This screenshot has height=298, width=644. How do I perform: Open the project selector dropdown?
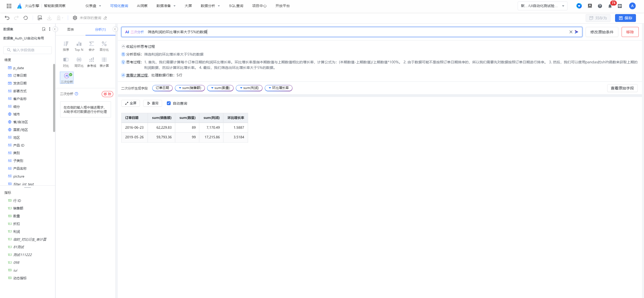click(542, 6)
